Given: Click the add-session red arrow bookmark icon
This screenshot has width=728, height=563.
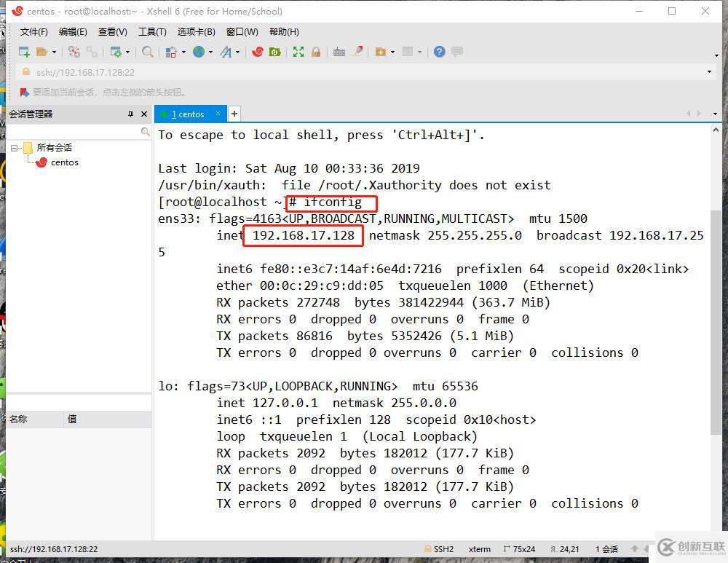Looking at the screenshot, I should pyautogui.click(x=24, y=92).
